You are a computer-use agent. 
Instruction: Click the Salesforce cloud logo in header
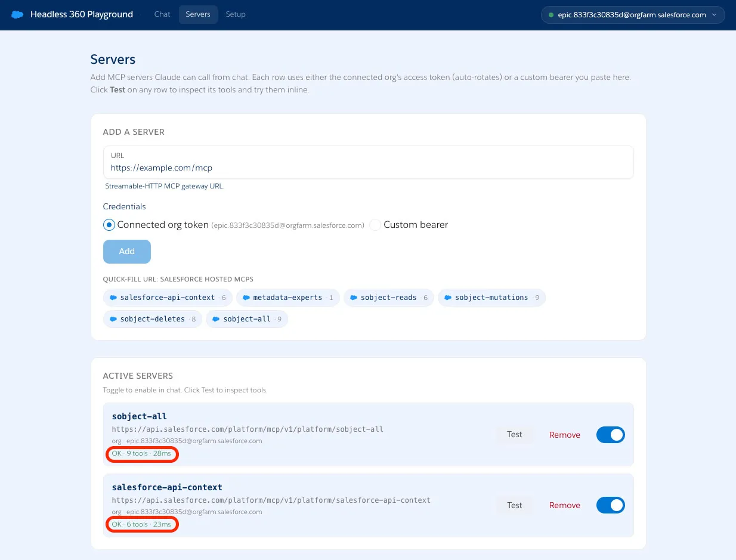pos(17,14)
